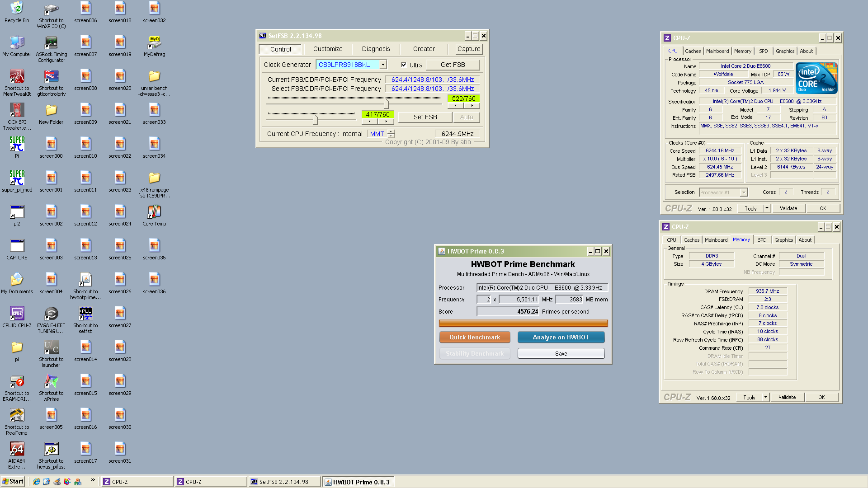This screenshot has width=868, height=488.
Task: Open SPD tab in lower CPU-Z window
Action: click(x=762, y=240)
